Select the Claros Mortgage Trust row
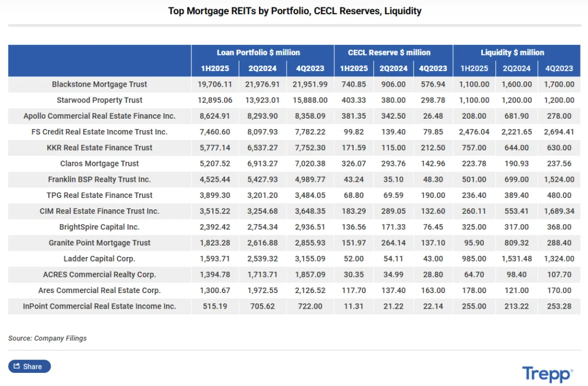 point(98,163)
